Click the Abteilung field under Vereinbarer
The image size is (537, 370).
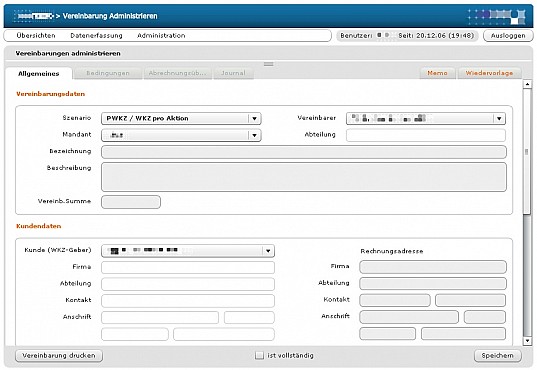click(426, 135)
